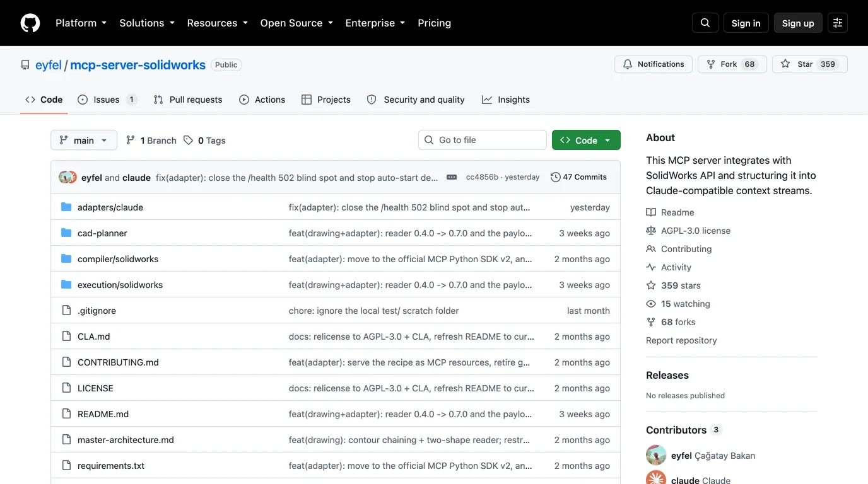This screenshot has height=484, width=868.
Task: Open the Contributors heading link
Action: click(683, 430)
